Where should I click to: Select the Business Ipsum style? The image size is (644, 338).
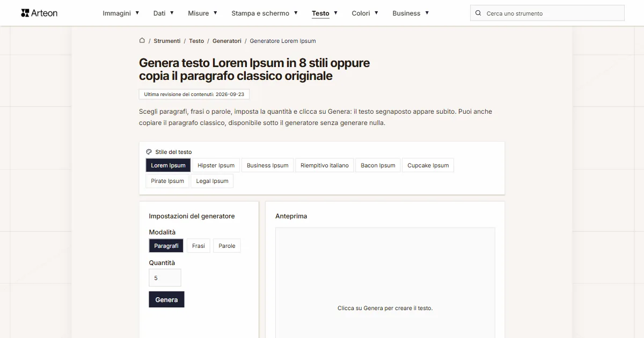pos(268,165)
